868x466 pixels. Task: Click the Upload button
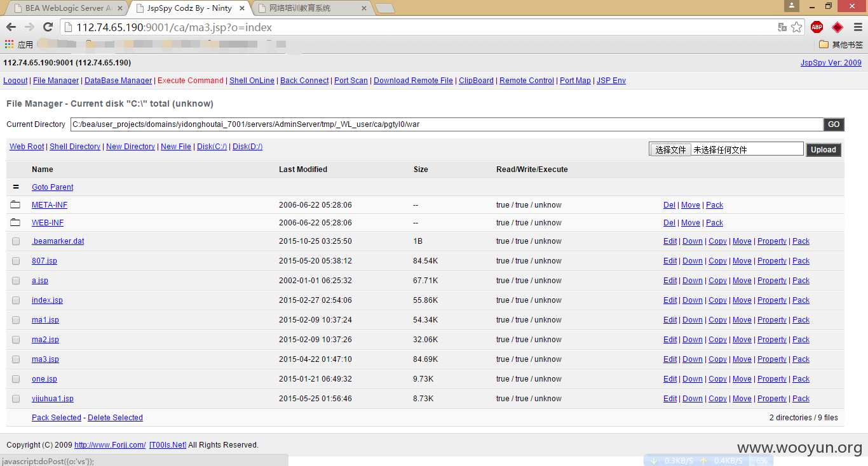tap(824, 150)
